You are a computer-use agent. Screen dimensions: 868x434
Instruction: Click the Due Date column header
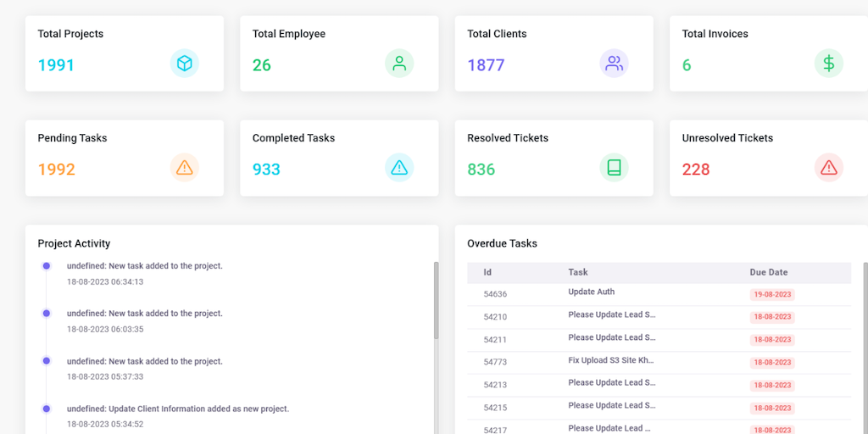click(768, 272)
